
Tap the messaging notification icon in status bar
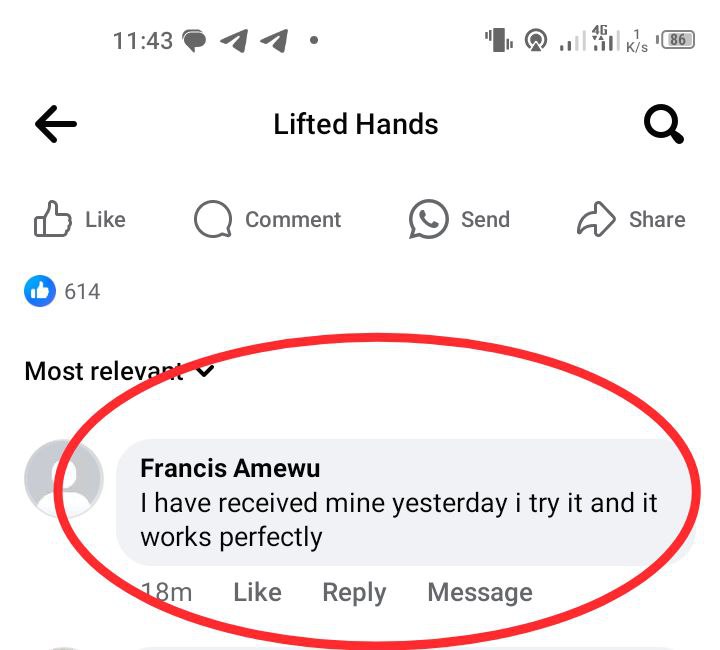(x=194, y=41)
